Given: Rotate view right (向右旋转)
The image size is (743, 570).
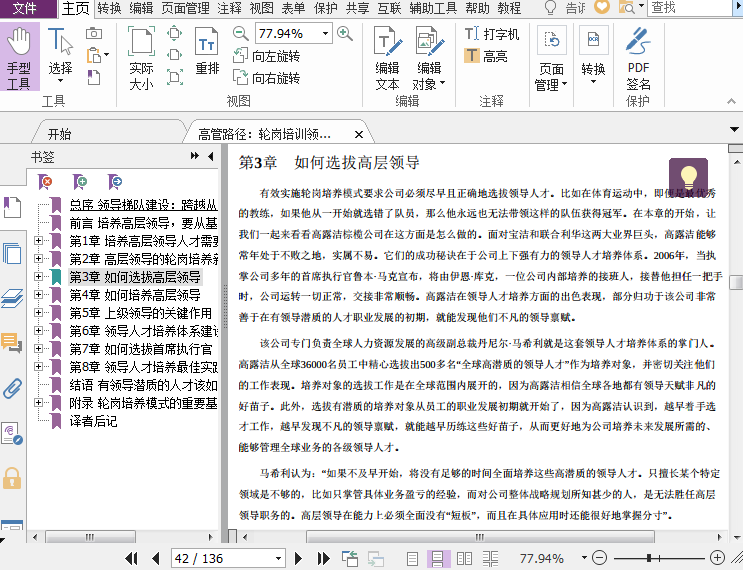Looking at the screenshot, I should [x=267, y=77].
